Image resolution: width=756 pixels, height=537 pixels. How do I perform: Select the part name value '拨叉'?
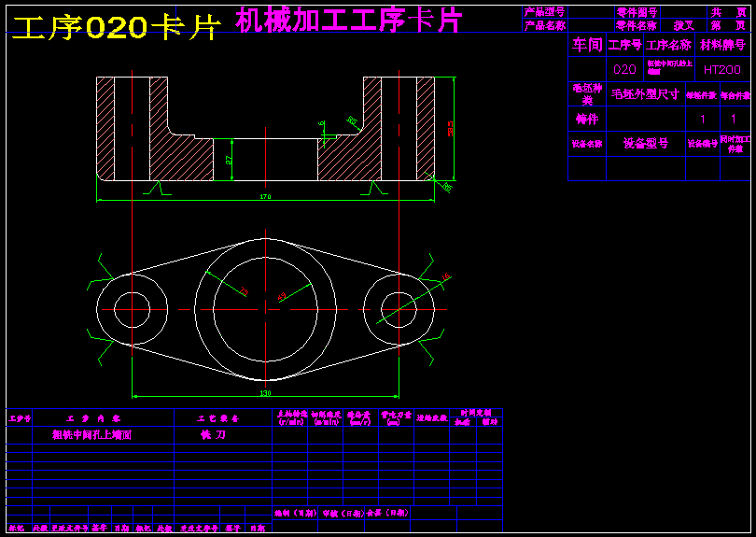[684, 25]
